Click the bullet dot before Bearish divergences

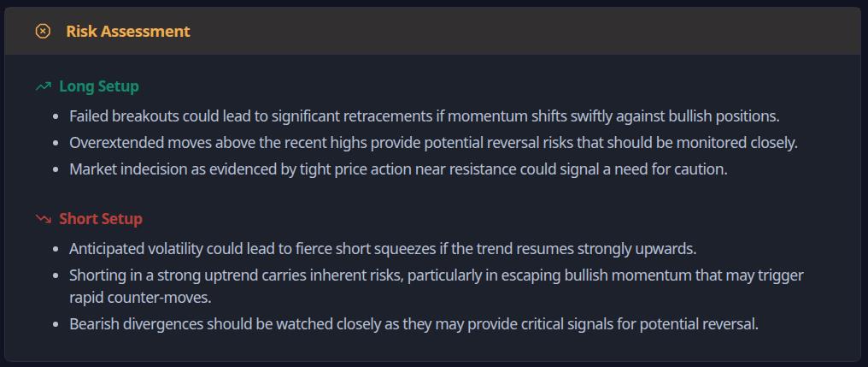pyautogui.click(x=56, y=325)
